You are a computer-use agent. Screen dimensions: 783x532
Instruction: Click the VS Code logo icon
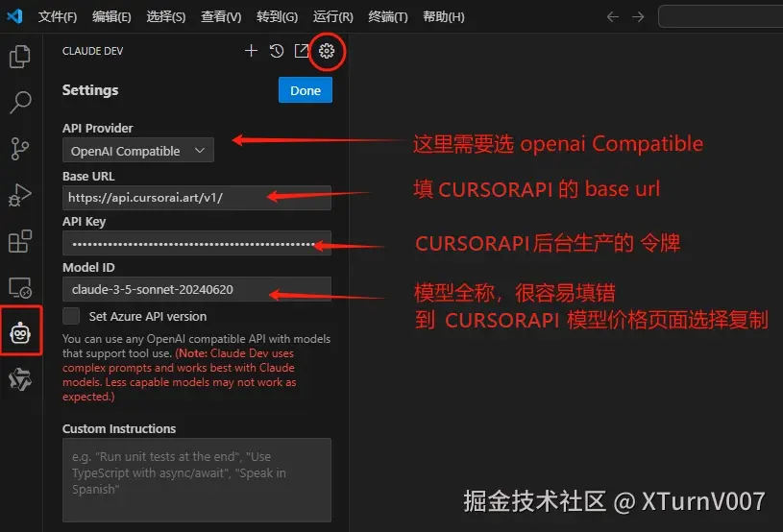[14, 16]
